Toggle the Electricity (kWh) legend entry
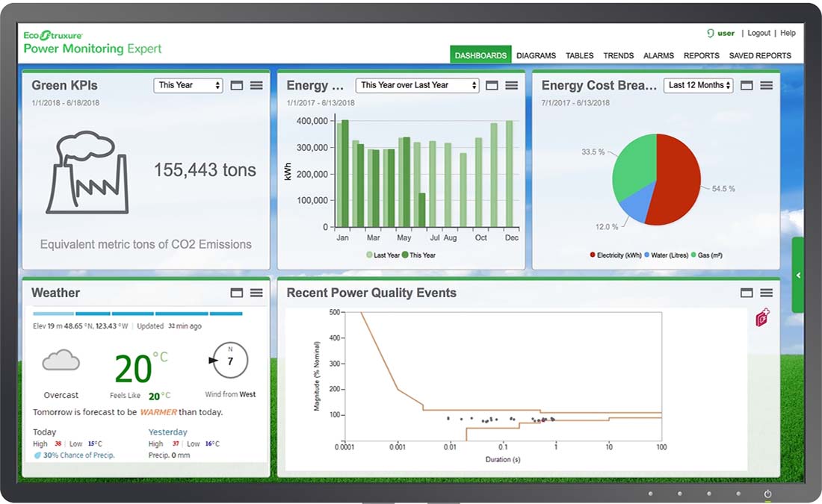Viewport: 822px width, 504px height. (x=614, y=255)
